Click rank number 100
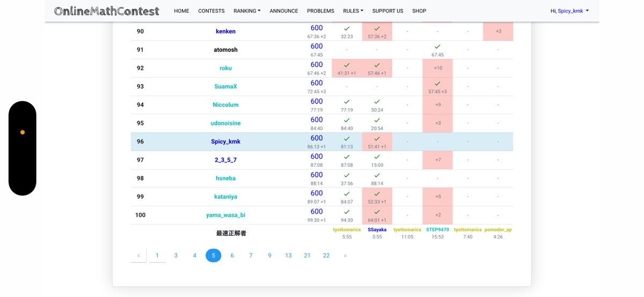 [140, 215]
